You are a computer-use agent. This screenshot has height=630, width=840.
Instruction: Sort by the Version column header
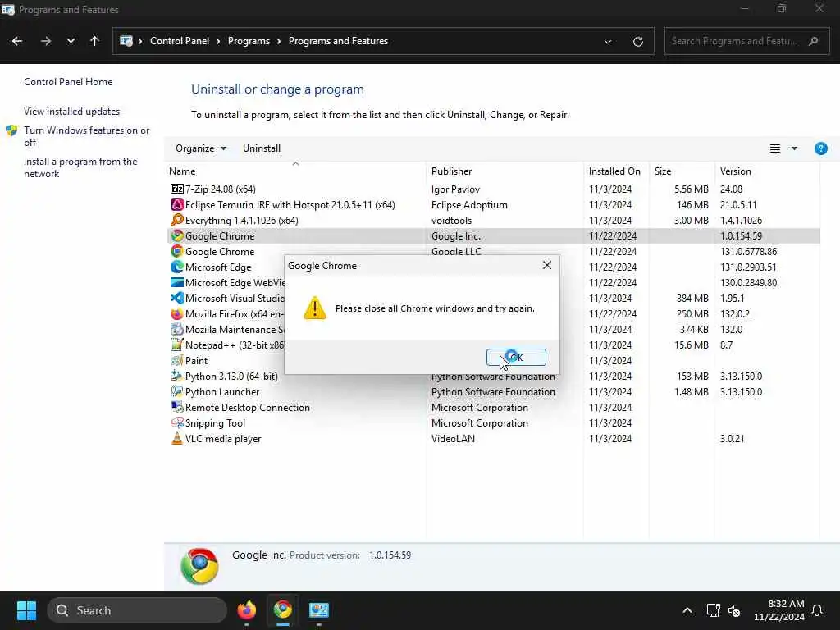(x=736, y=171)
